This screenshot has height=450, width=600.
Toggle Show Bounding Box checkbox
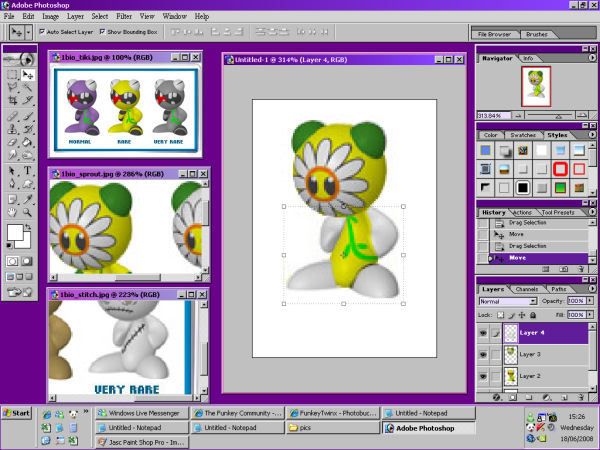pyautogui.click(x=102, y=32)
